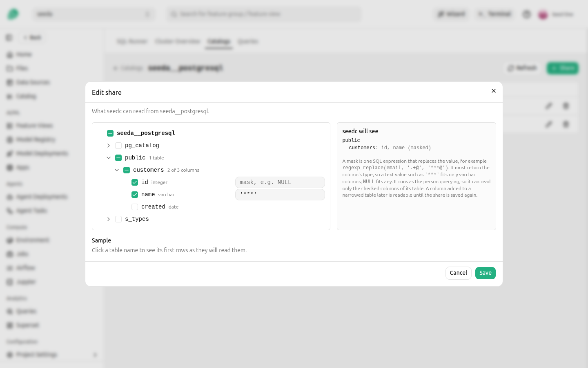Close the Edit share dialog
The image size is (588, 368).
click(x=494, y=91)
